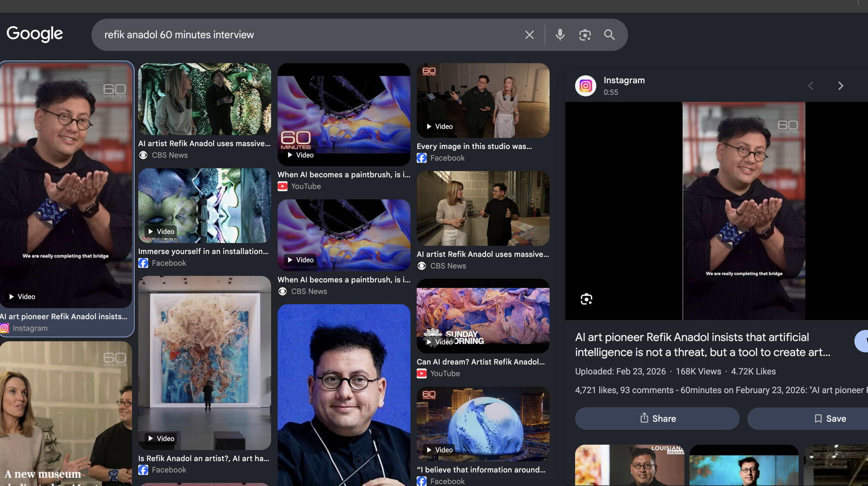Click the '168K Views' text in the preview
868x486 pixels.
click(698, 371)
